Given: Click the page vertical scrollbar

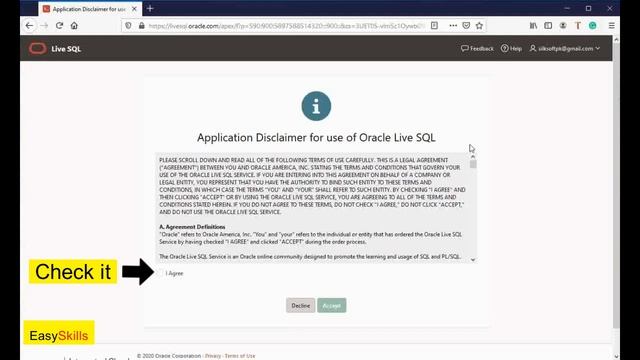Looking at the screenshot, I should [x=616, y=186].
